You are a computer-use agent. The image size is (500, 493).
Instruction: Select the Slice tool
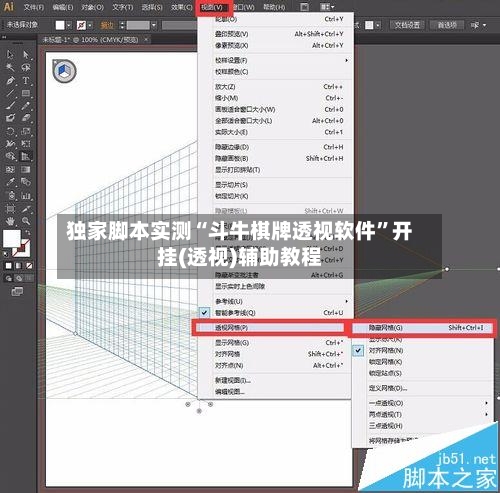pos(26,209)
